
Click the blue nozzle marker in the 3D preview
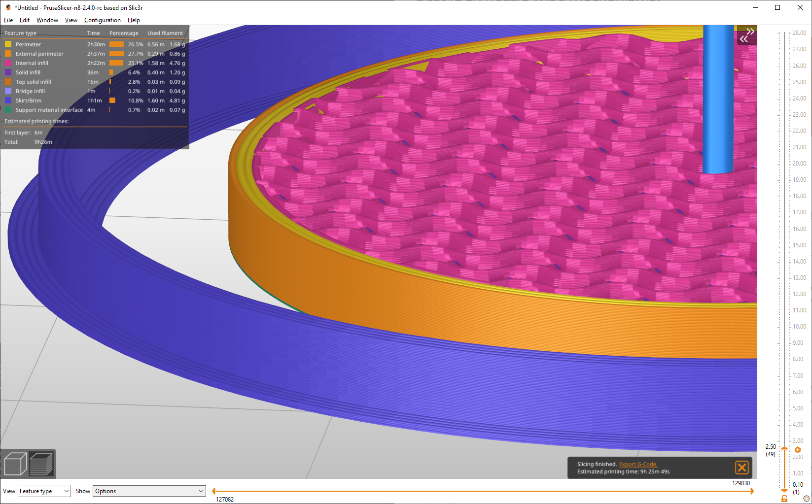click(718, 99)
